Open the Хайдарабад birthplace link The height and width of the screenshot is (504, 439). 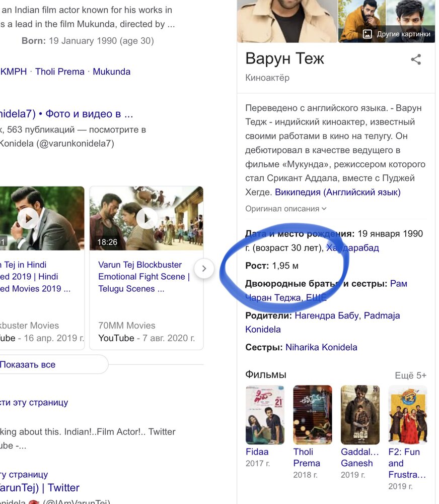click(352, 248)
